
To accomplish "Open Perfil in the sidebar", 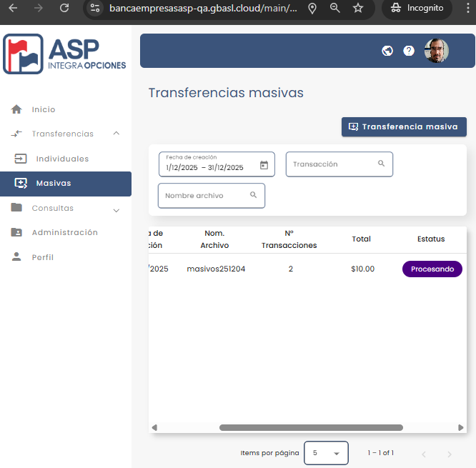I will coord(42,257).
